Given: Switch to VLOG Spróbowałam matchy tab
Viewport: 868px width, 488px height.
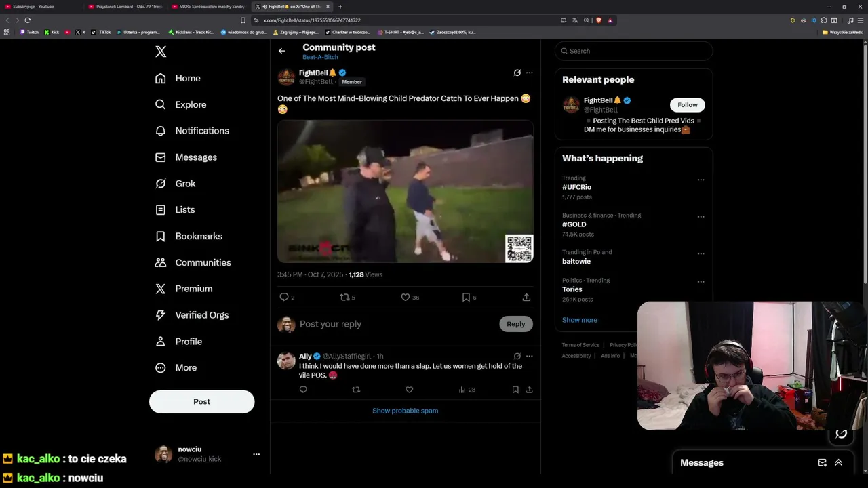Looking at the screenshot, I should pyautogui.click(x=209, y=7).
